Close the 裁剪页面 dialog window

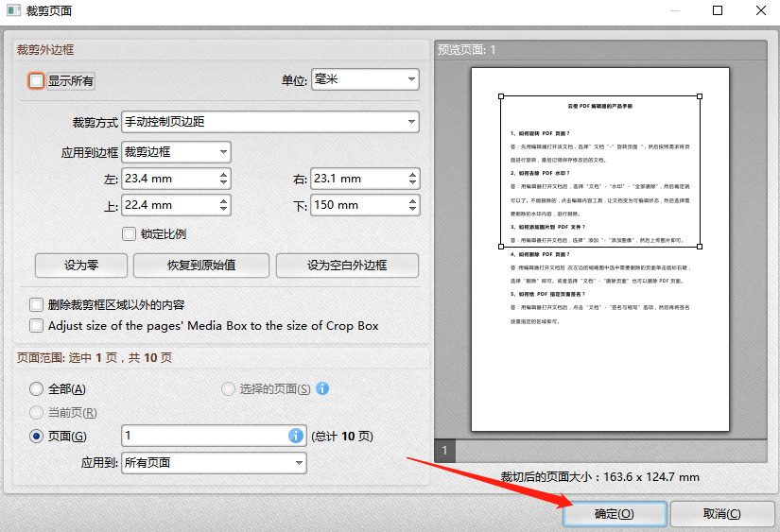coord(760,10)
